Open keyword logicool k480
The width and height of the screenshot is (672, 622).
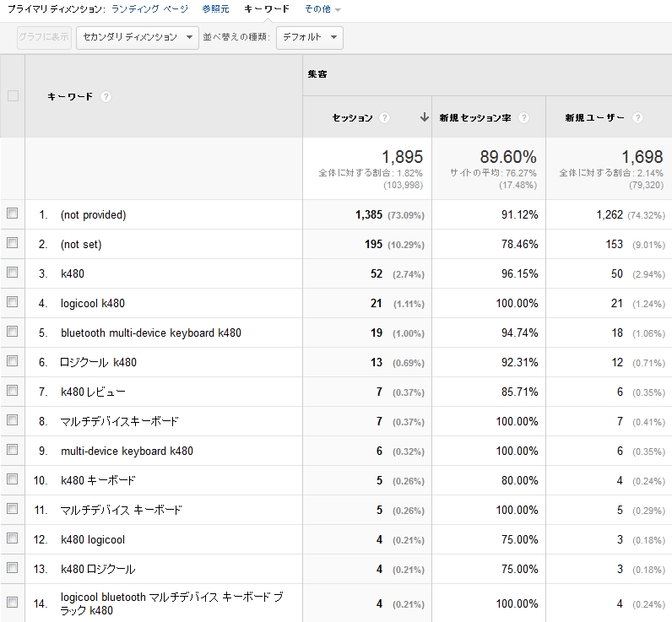point(93,303)
